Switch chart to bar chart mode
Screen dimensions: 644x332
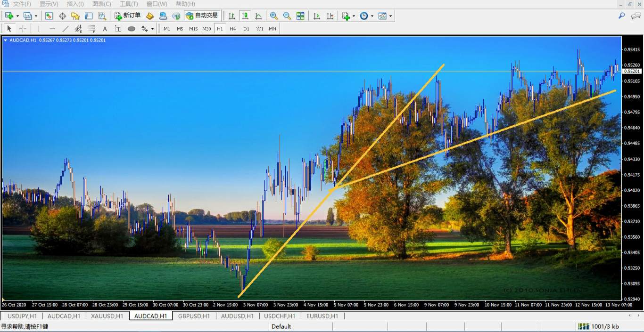pos(232,16)
